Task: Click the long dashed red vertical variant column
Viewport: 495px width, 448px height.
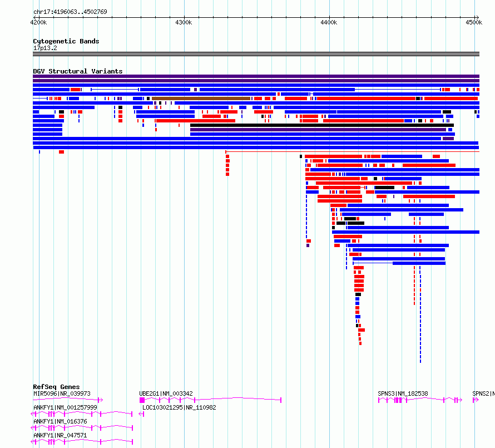Action: pyautogui.click(x=414, y=285)
